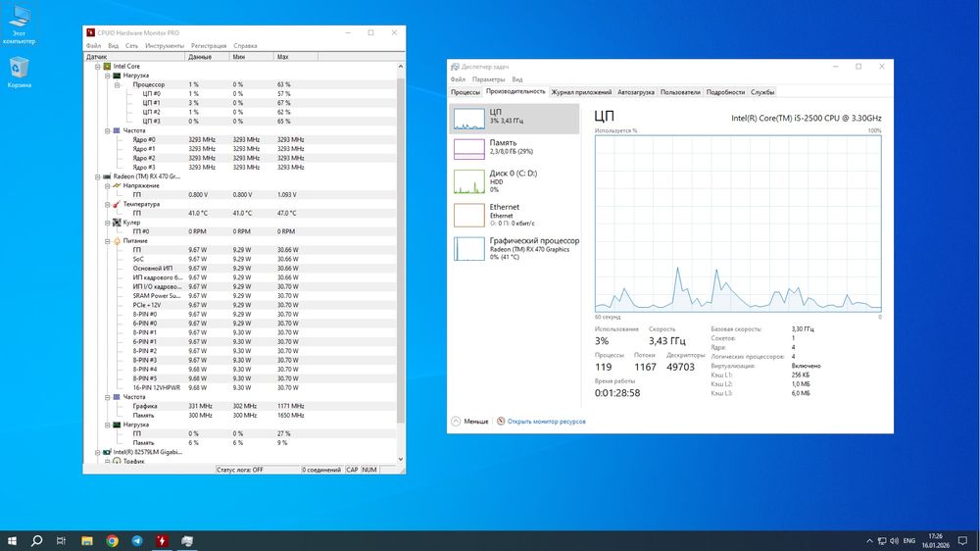Screen dimensions: 980x551
Task: Switch to the Журнал приложений tab
Action: [581, 92]
